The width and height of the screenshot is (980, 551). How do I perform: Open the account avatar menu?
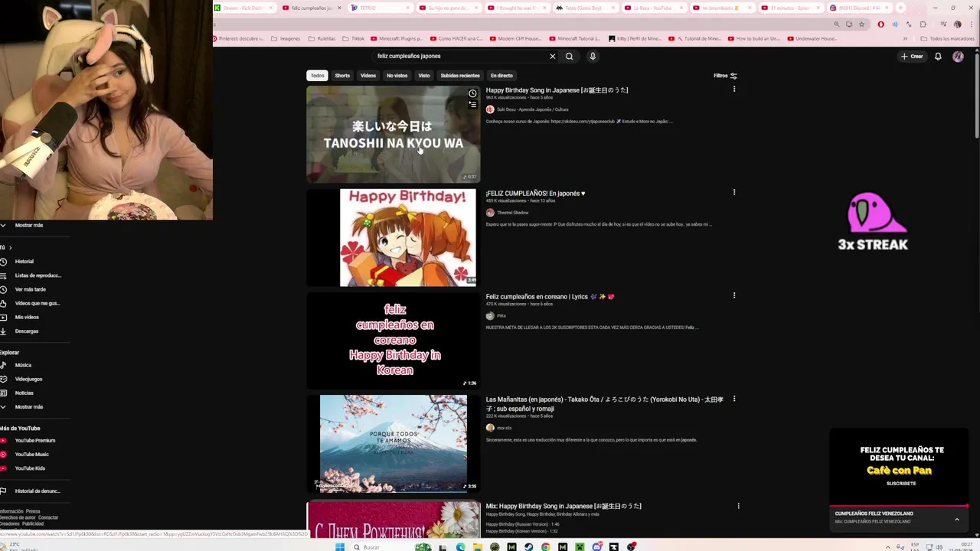[958, 56]
